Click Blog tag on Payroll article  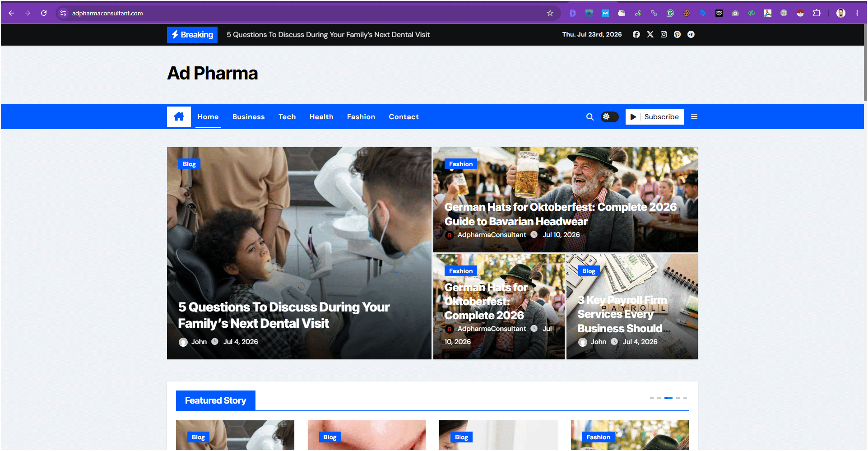[589, 271]
